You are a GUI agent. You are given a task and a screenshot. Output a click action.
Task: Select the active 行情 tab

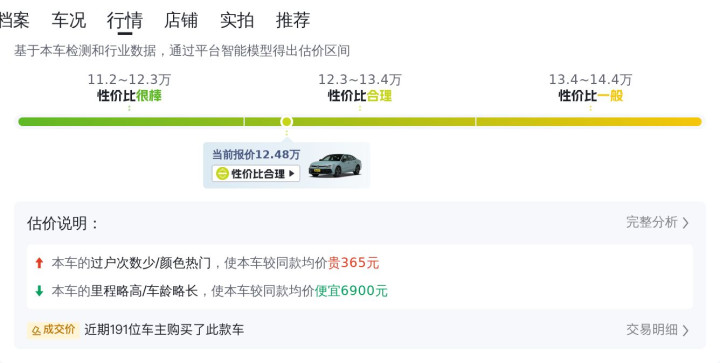[x=124, y=20]
